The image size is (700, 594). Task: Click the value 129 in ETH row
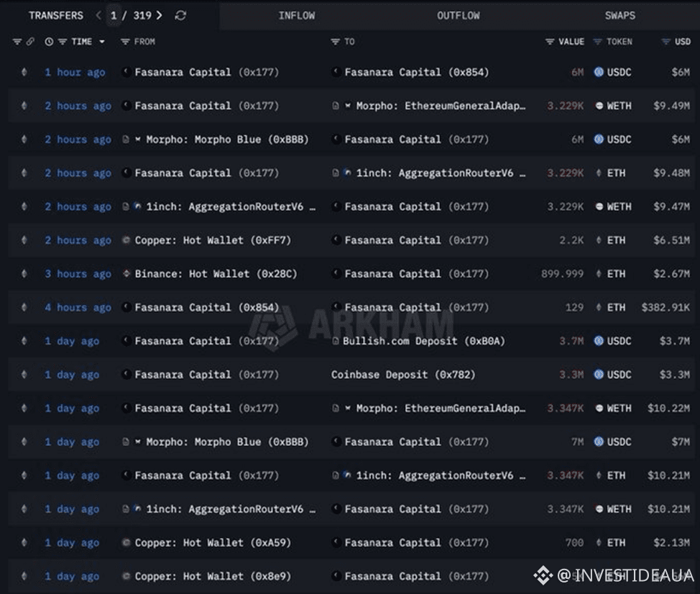click(x=574, y=307)
